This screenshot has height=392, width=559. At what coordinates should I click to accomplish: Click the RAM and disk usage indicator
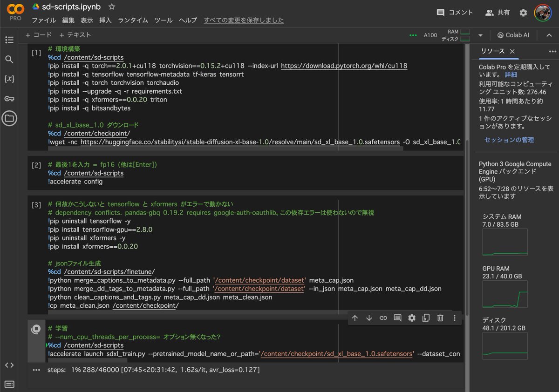[456, 35]
